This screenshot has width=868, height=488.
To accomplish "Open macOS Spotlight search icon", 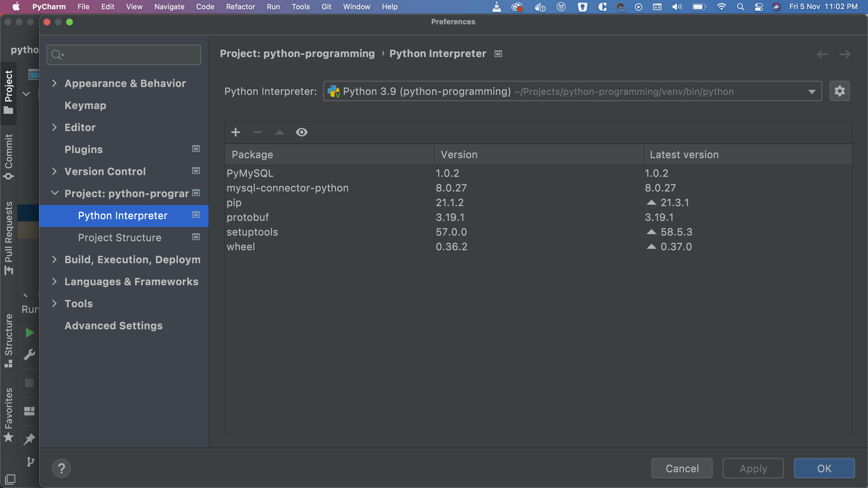I will 740,7.
